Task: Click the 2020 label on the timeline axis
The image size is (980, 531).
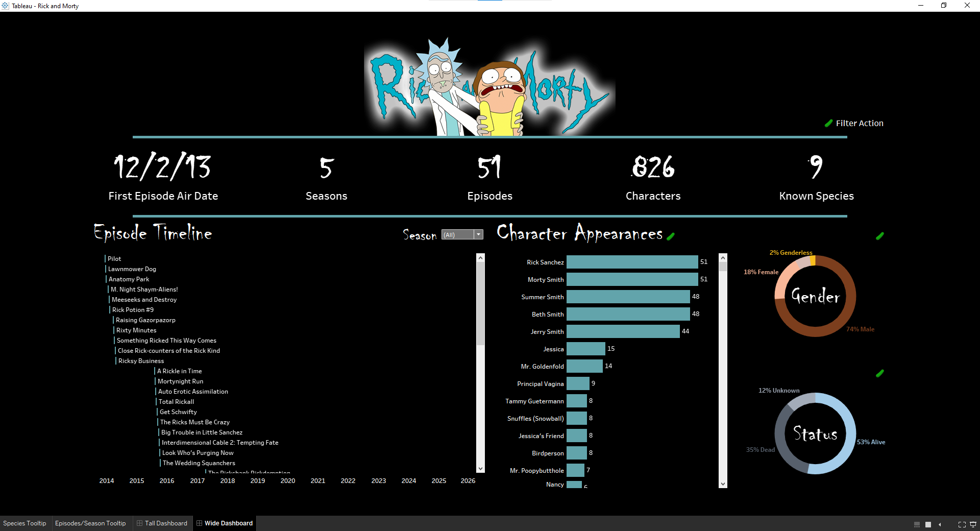Action: tap(288, 481)
